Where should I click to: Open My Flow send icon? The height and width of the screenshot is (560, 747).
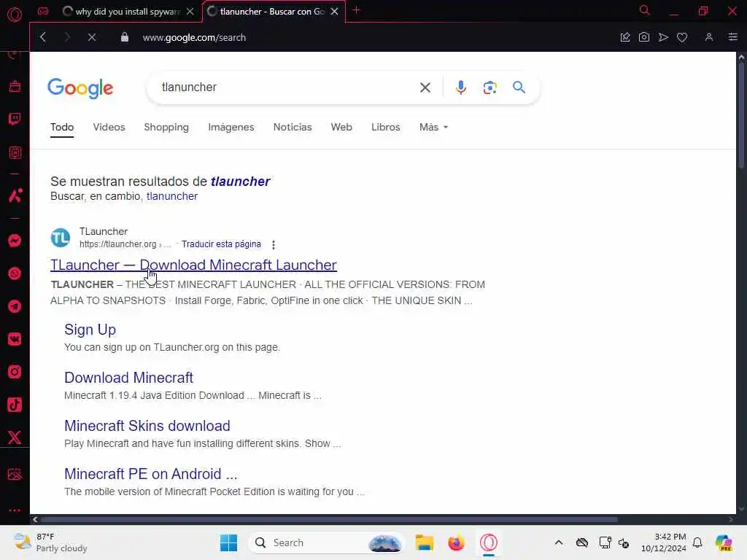663,37
